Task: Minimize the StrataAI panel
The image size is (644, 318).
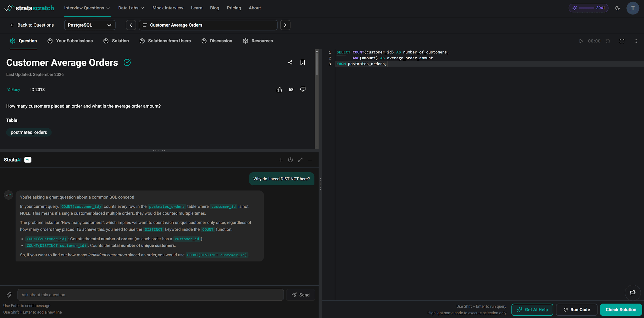Action: [310, 160]
